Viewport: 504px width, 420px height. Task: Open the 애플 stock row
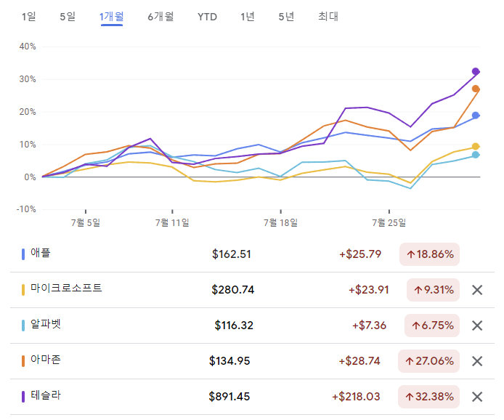pyautogui.click(x=252, y=254)
